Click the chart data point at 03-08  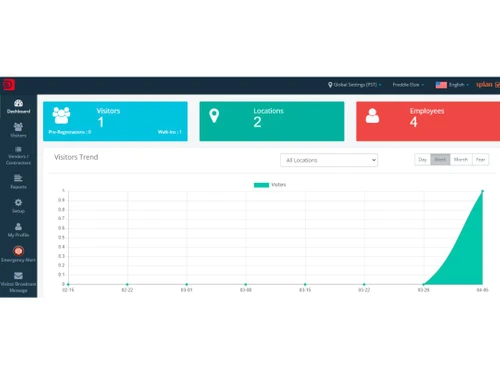246,284
